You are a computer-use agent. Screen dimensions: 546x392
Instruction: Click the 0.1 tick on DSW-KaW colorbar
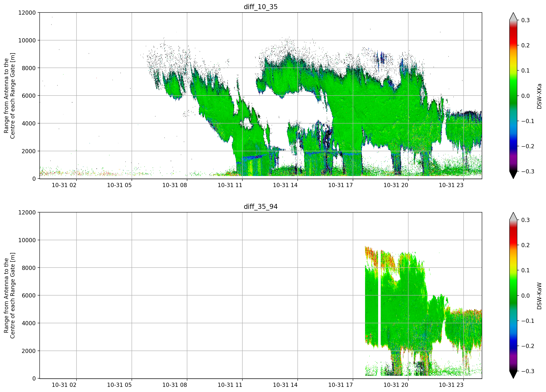pyautogui.click(x=526, y=270)
